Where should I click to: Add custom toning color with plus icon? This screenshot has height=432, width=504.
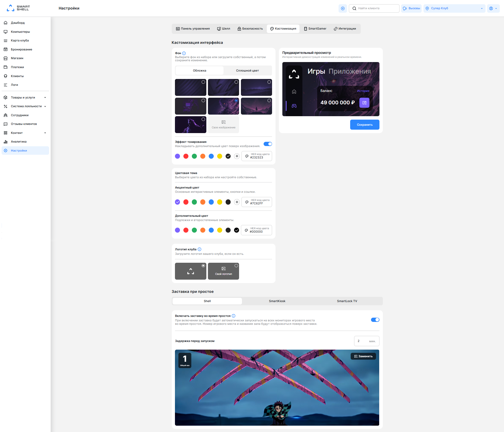coord(237,156)
